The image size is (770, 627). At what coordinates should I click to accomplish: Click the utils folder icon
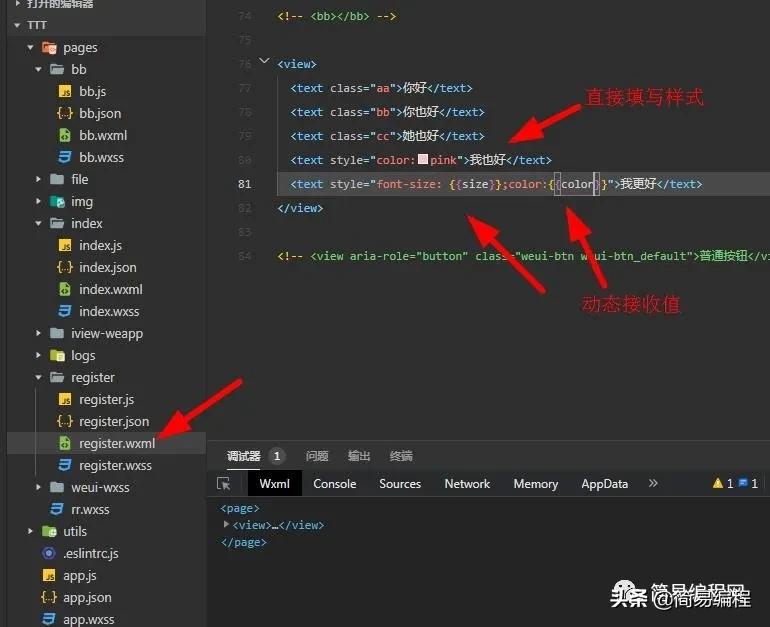click(49, 531)
